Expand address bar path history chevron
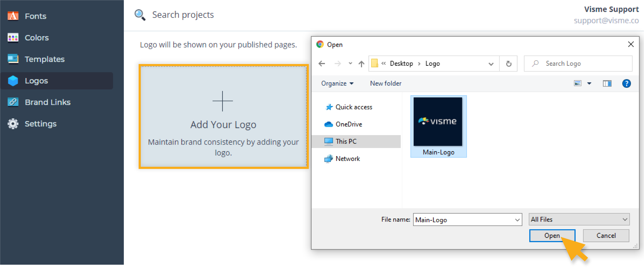The image size is (644, 269). coord(491,64)
